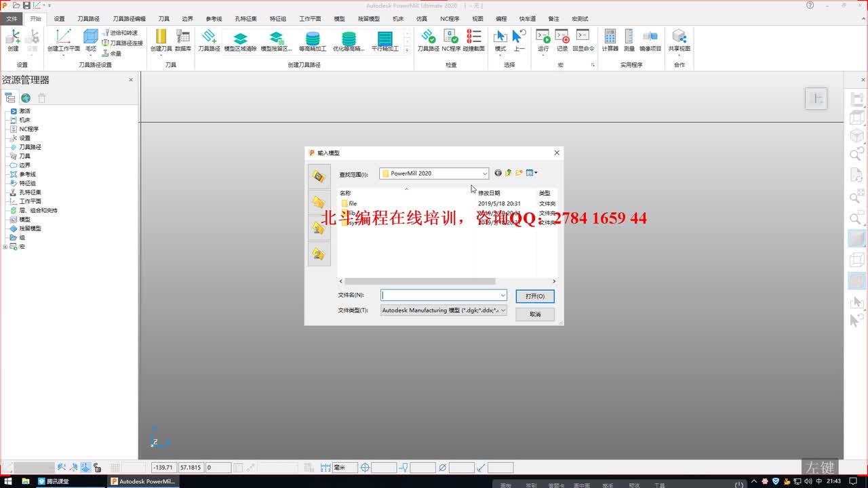Open the 宏 group dialog launcher
The image size is (868, 488).
(x=593, y=65)
